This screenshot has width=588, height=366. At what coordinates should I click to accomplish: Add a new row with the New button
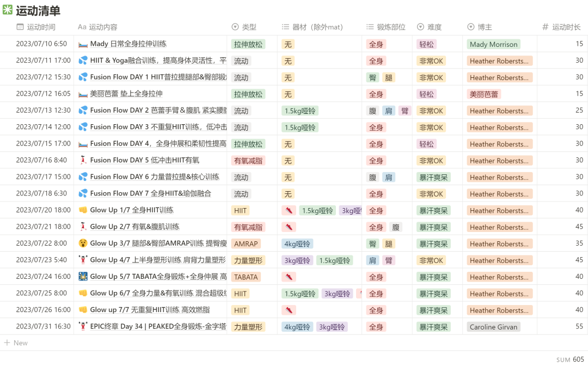point(16,343)
